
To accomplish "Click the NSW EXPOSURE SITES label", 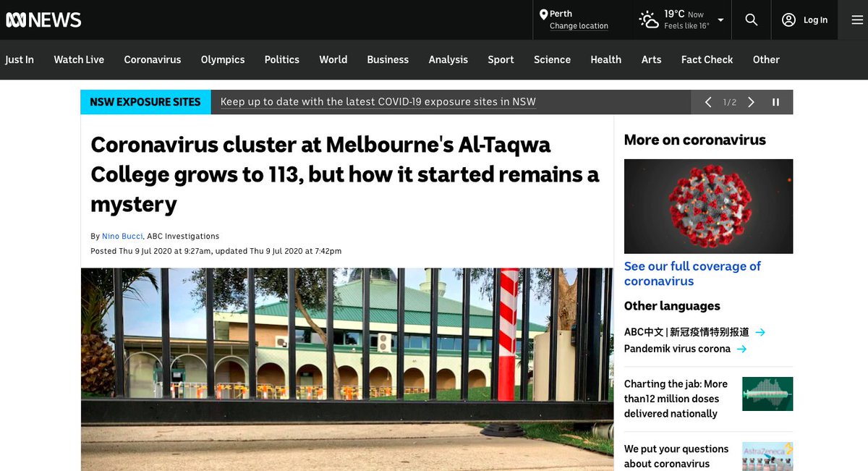I will [145, 102].
